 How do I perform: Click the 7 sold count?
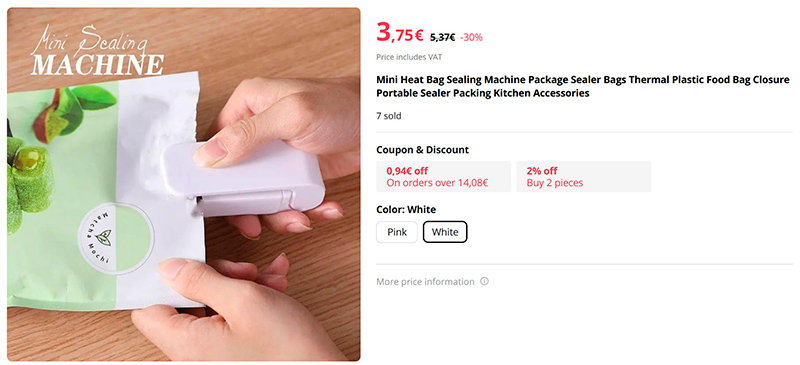click(x=389, y=116)
